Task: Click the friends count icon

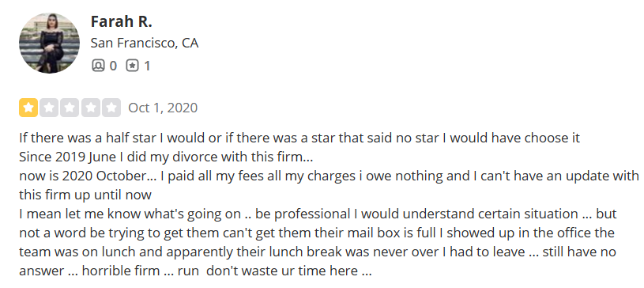Action: (x=98, y=66)
